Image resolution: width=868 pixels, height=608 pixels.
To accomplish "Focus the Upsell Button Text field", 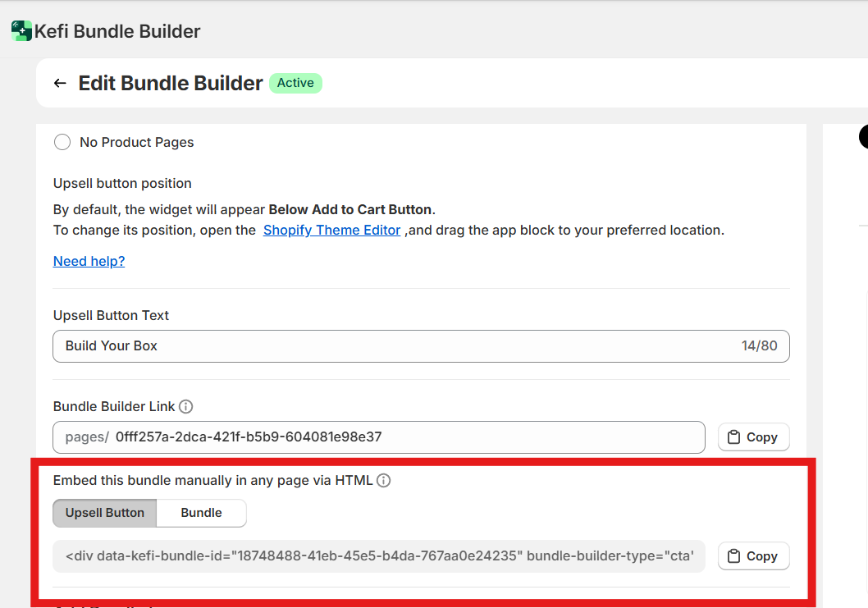I will point(394,346).
